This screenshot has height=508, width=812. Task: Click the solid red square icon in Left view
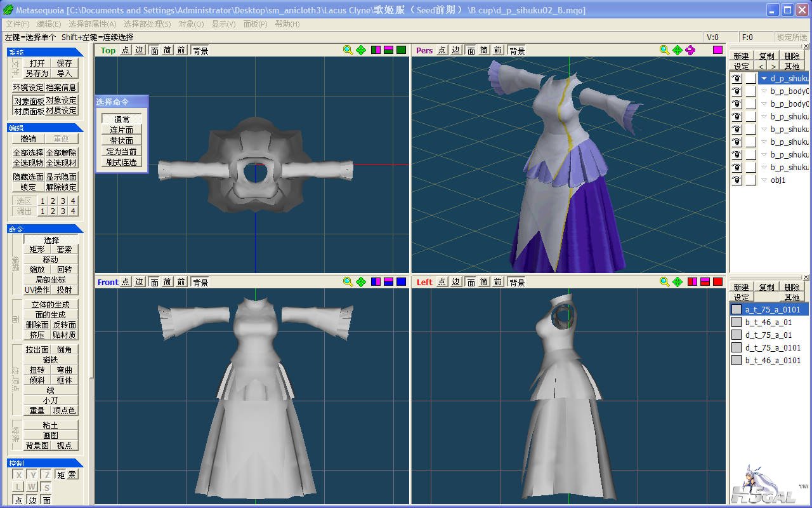pyautogui.click(x=717, y=282)
